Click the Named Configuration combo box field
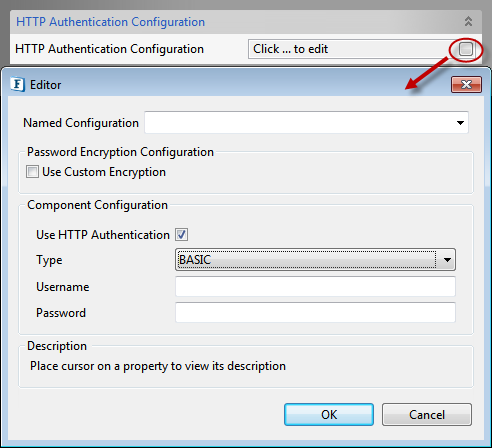 (306, 123)
